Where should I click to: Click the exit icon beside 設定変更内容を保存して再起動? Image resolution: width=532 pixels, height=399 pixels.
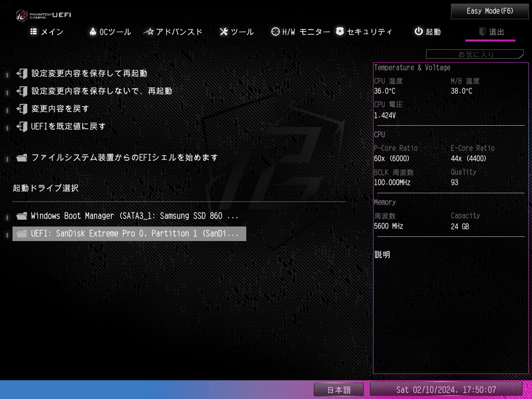(x=22, y=73)
